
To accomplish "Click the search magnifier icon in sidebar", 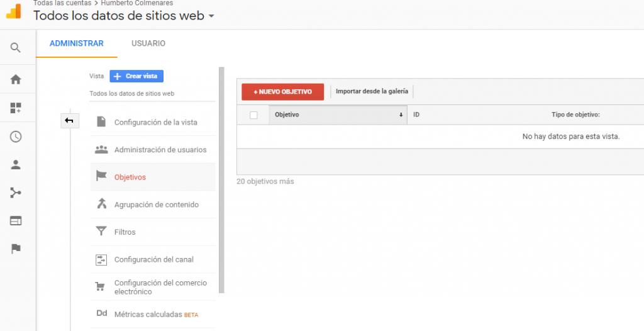I will 16,47.
